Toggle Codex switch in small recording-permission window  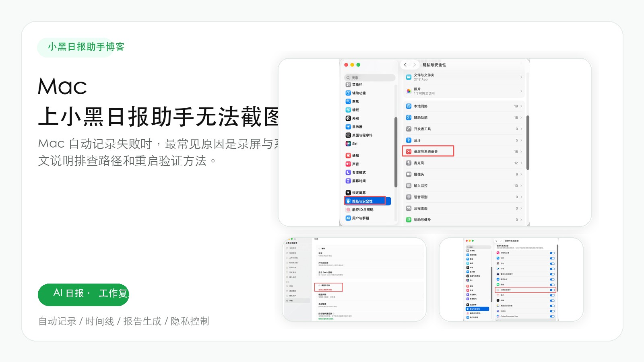pos(552,311)
